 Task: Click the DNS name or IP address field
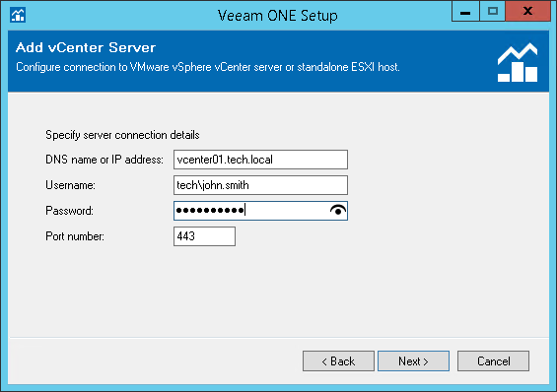260,160
